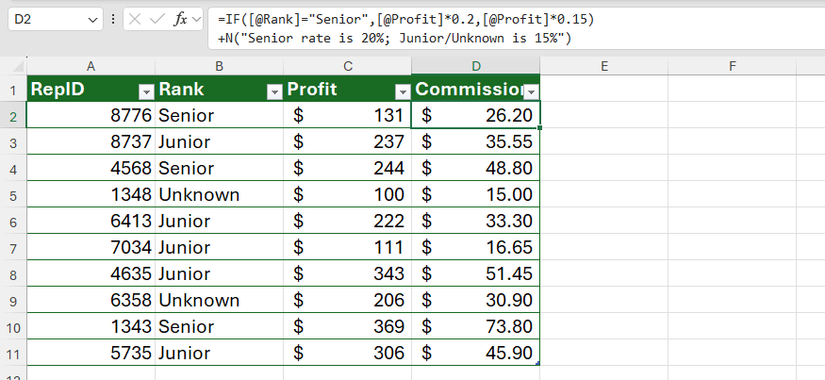825x380 pixels.
Task: Click the Rank header cell
Action: 219,89
